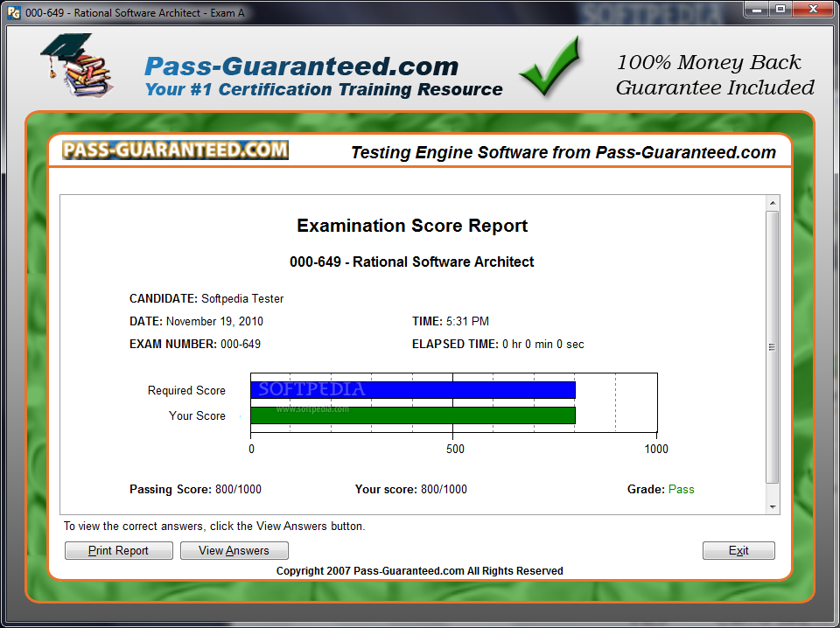Viewport: 840px width, 628px height.
Task: Click the green 'Pass' grade text
Action: tap(681, 489)
